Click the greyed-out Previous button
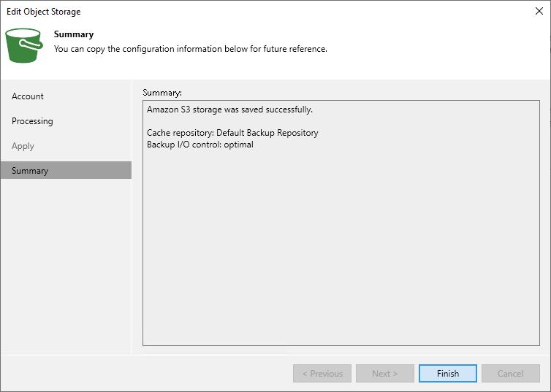This screenshot has height=392, width=551. (322, 374)
